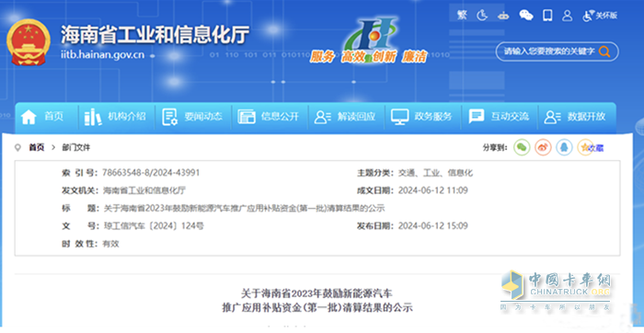This screenshot has width=644, height=333.
Task: Expand the 机构介绍 navigation menu
Action: [x=115, y=117]
